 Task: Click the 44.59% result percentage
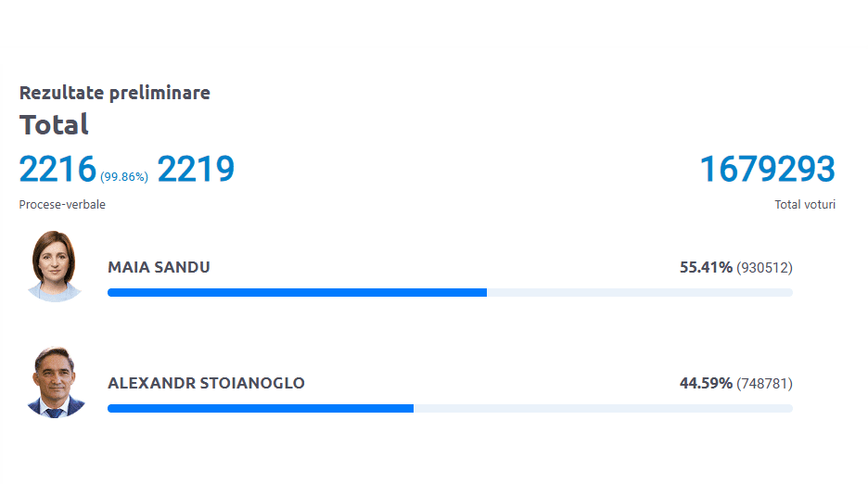click(x=706, y=383)
